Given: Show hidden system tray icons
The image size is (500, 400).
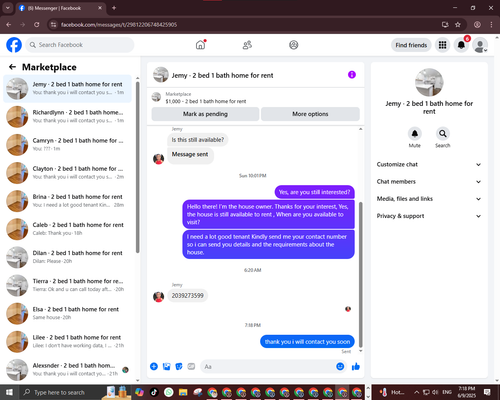Looking at the screenshot, I should pos(417,392).
